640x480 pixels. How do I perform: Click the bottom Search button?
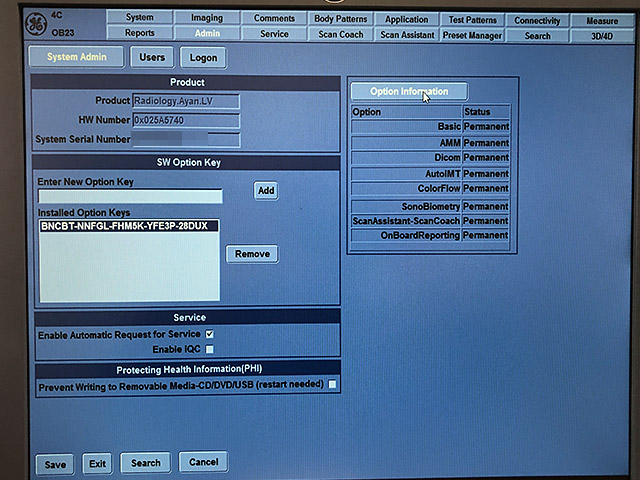(146, 463)
